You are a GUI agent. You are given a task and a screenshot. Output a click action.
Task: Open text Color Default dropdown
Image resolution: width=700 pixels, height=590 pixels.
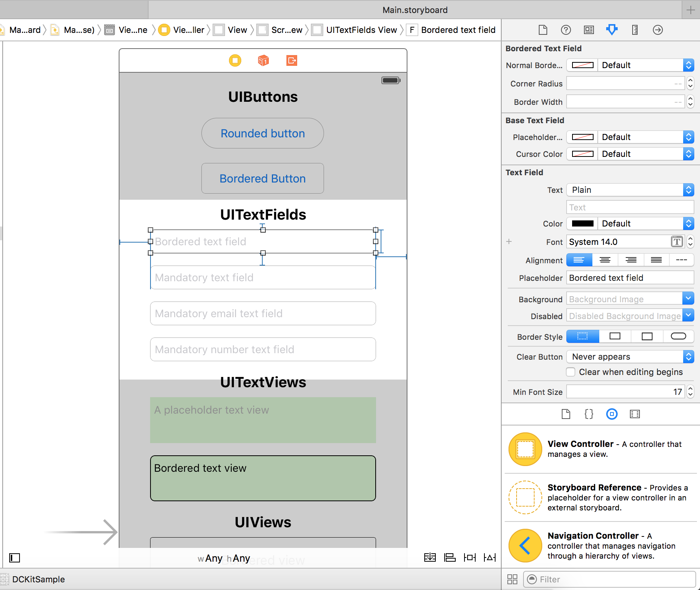coord(646,223)
